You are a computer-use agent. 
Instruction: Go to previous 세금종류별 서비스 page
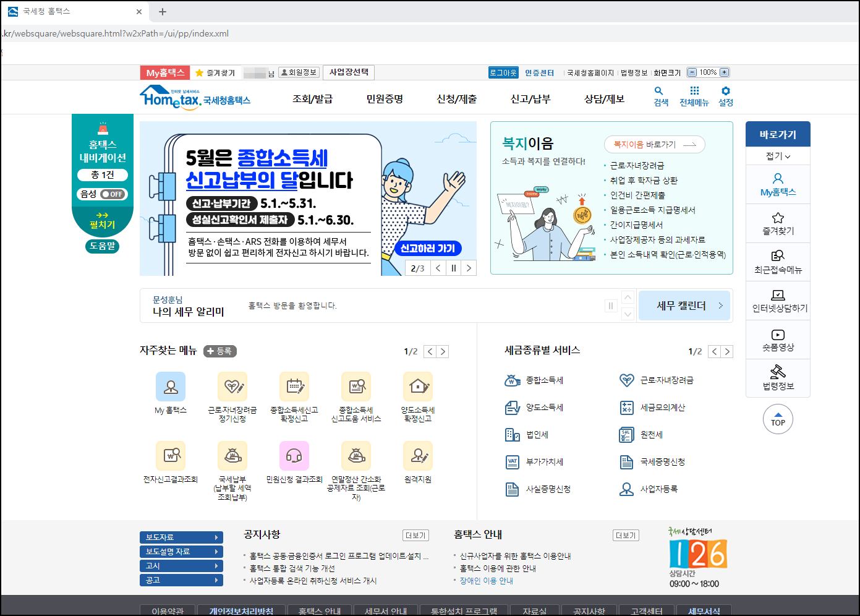click(715, 351)
